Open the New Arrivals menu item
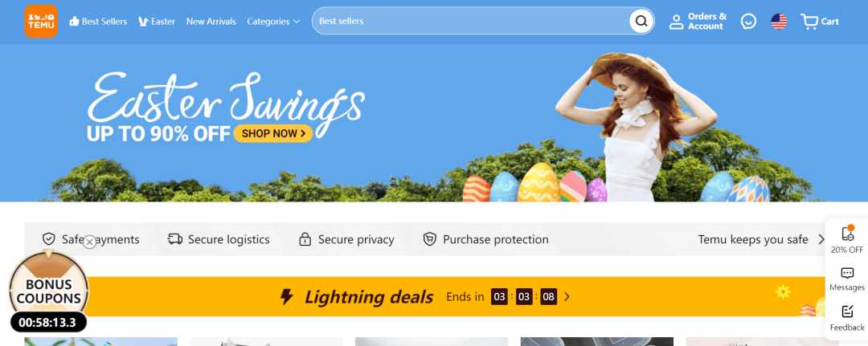The height and width of the screenshot is (346, 868). point(211,22)
